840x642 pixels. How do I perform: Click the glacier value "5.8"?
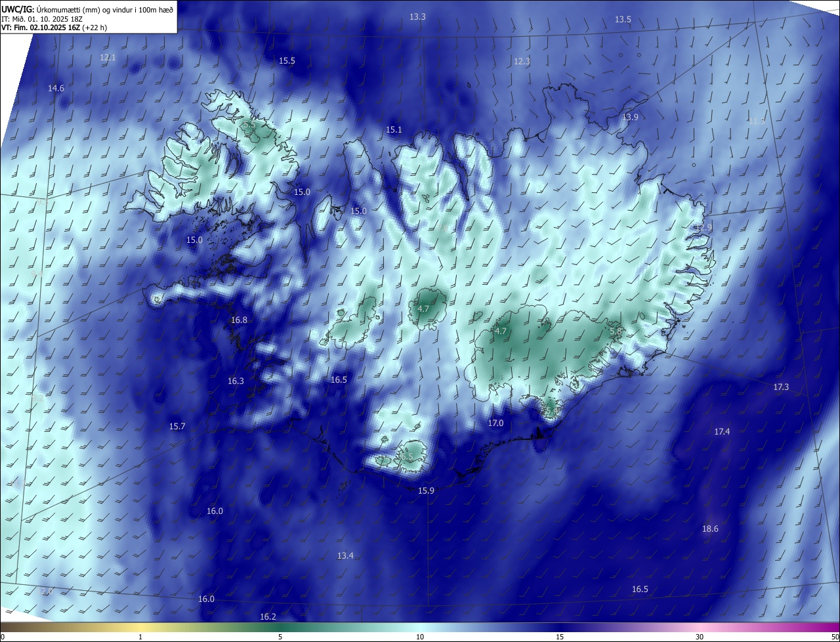(x=616, y=332)
